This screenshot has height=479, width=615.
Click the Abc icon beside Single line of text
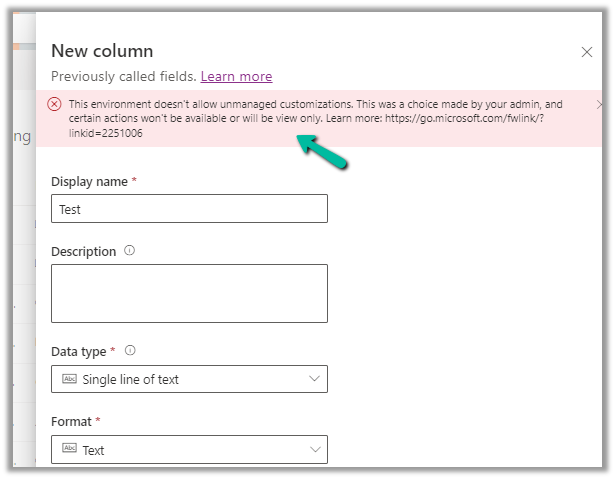point(69,379)
